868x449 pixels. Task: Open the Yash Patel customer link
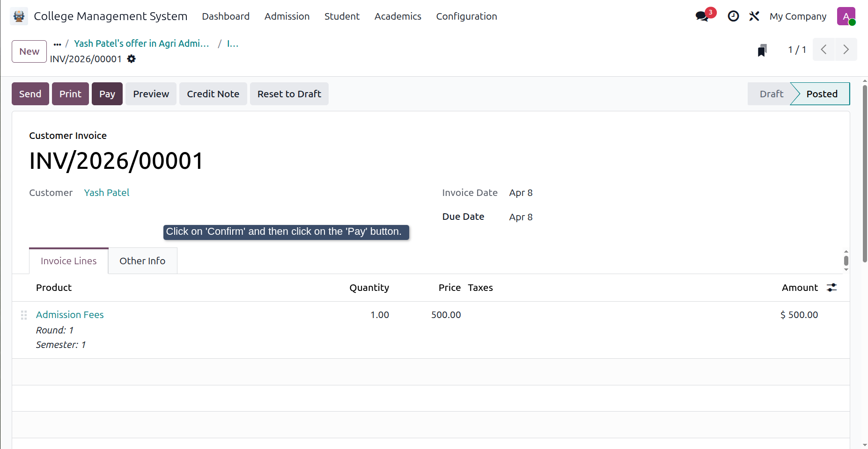click(x=107, y=193)
